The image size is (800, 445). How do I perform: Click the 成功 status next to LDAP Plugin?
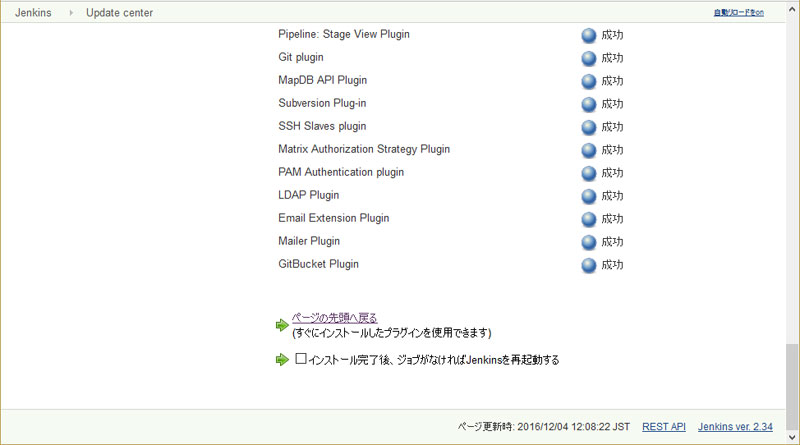[612, 196]
